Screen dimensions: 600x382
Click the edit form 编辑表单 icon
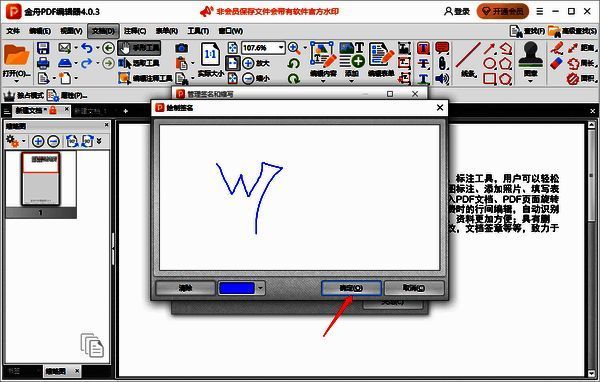pos(381,55)
